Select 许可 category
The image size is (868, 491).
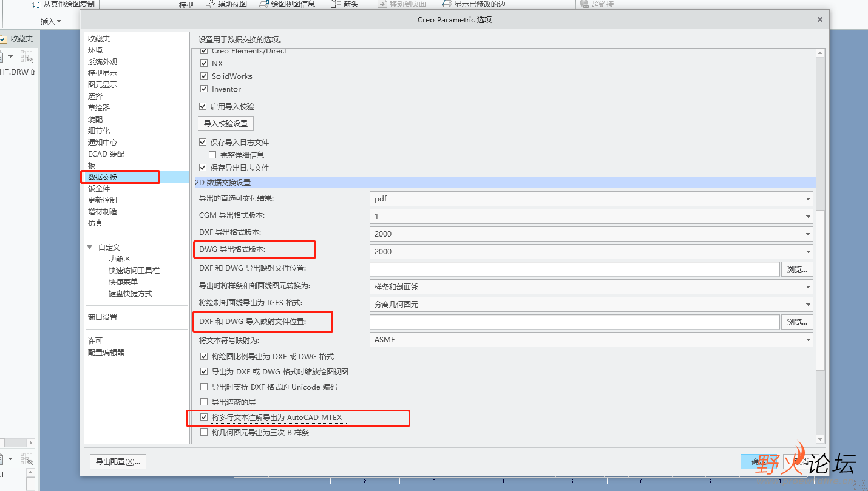click(x=95, y=340)
